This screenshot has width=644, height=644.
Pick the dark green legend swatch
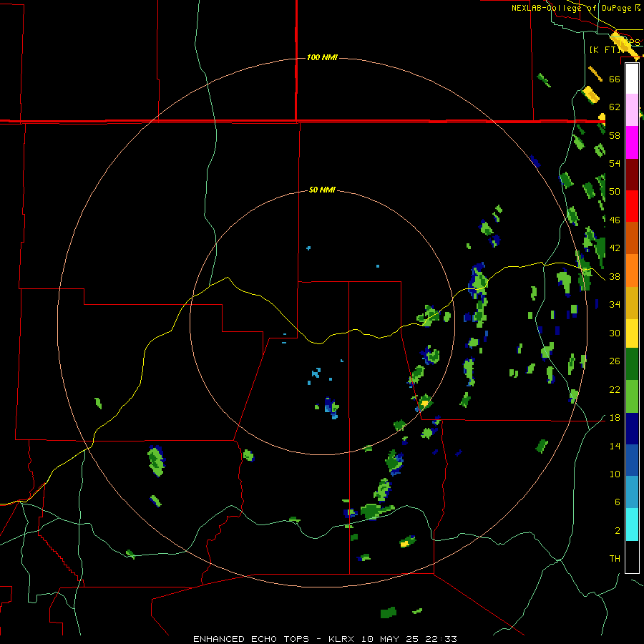point(632,364)
